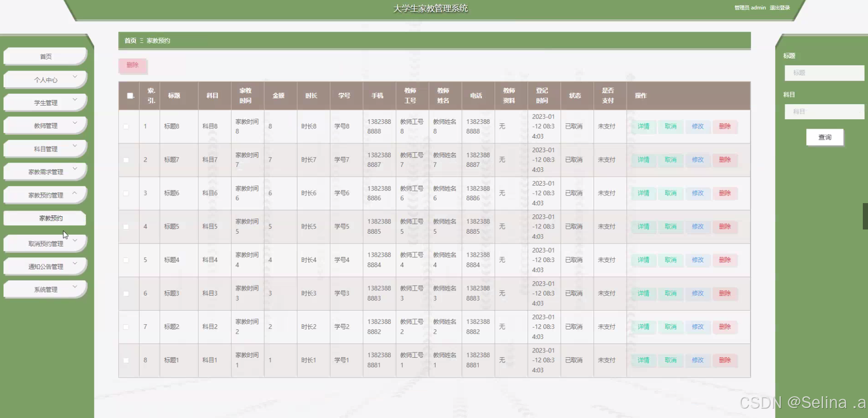The image size is (868, 418).
Task: Check the row checkbox for 标题7
Action: coord(126,160)
